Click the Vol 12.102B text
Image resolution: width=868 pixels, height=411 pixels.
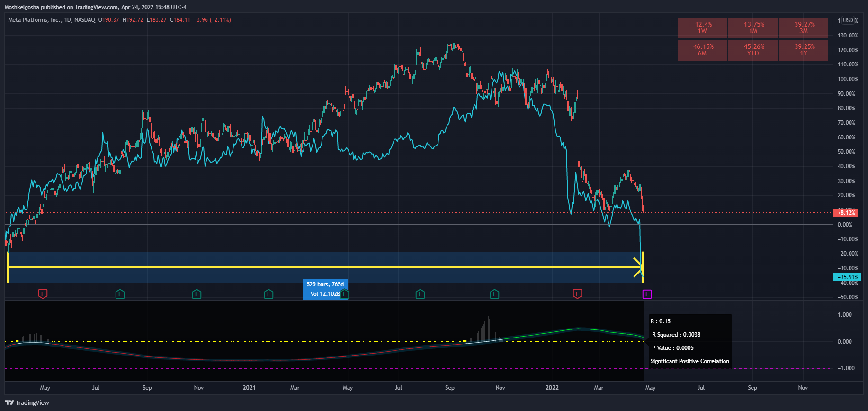tap(325, 294)
